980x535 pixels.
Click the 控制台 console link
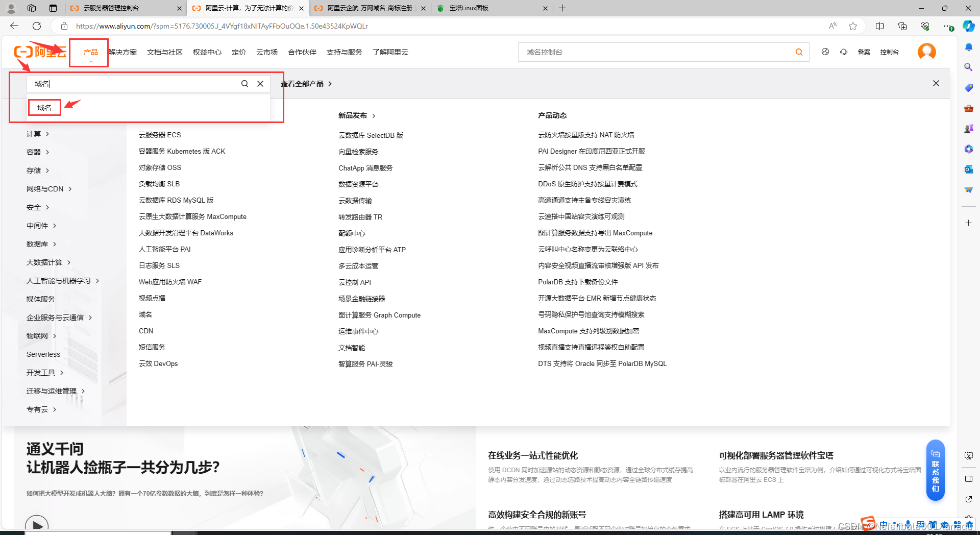(x=889, y=52)
